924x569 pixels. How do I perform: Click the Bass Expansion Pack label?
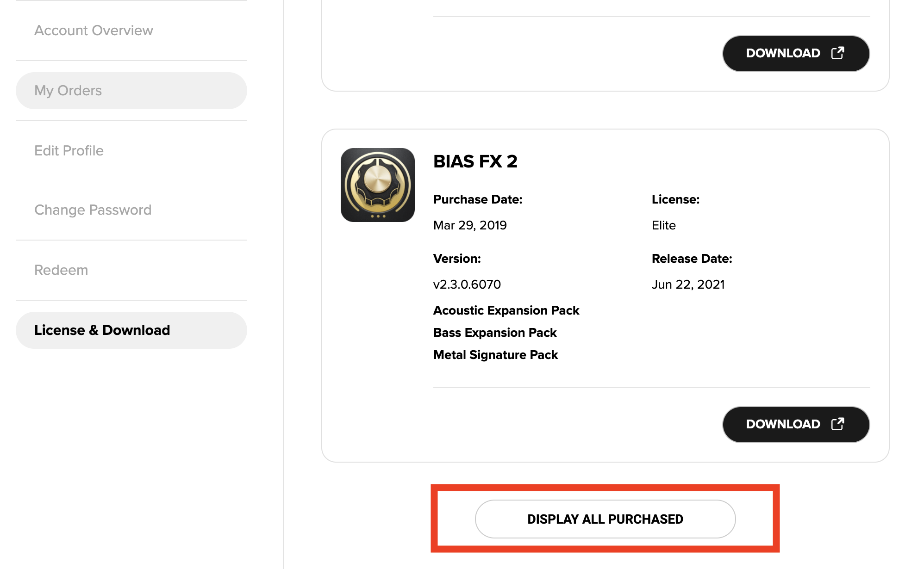(x=495, y=333)
